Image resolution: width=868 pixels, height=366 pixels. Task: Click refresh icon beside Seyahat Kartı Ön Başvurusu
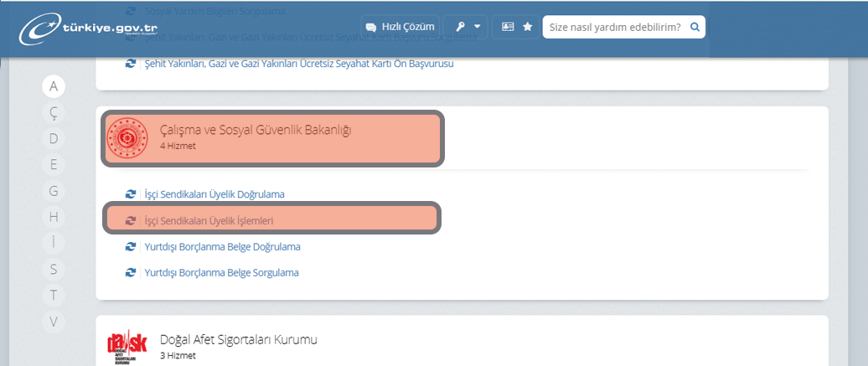coord(130,64)
